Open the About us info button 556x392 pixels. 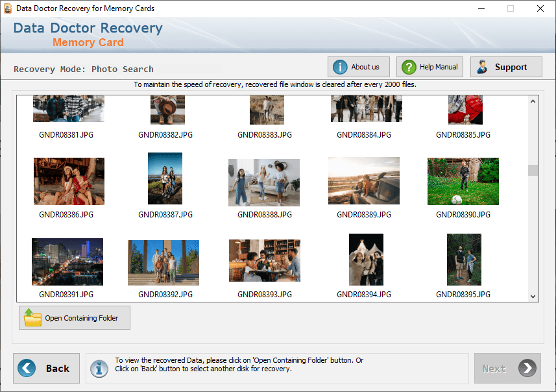359,67
